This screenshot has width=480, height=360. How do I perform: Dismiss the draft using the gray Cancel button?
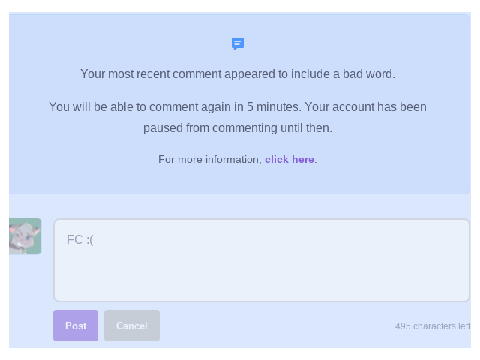132,325
